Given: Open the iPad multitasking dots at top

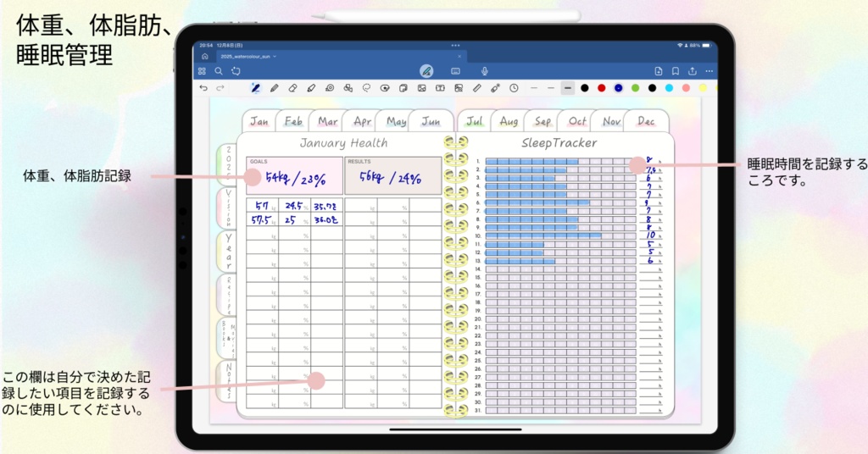Looking at the screenshot, I should click(455, 46).
